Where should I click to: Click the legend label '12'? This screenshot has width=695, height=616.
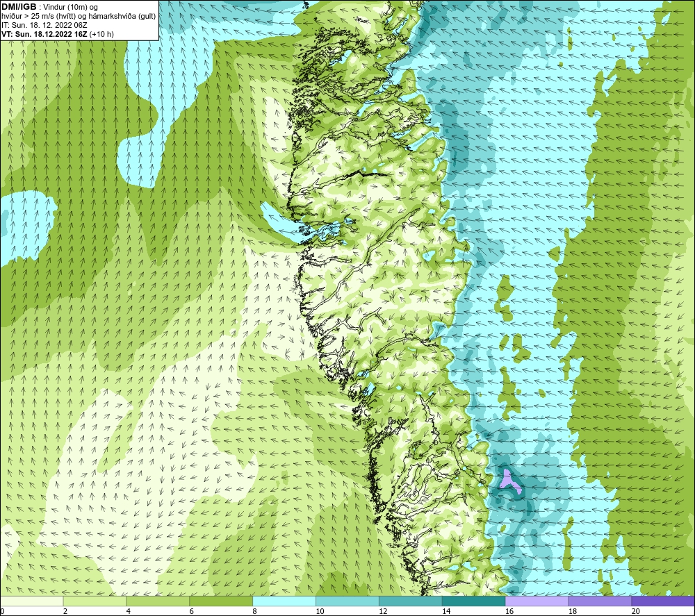pos(383,611)
